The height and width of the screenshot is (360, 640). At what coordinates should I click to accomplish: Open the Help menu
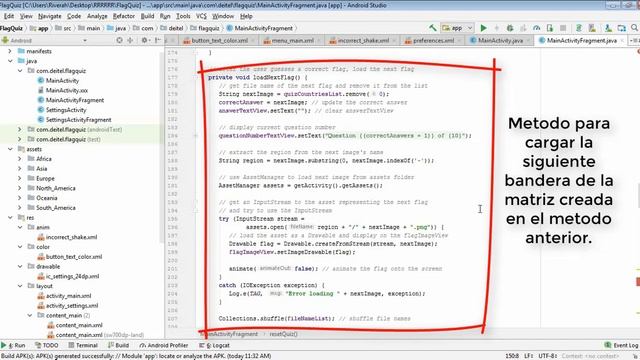(246, 16)
